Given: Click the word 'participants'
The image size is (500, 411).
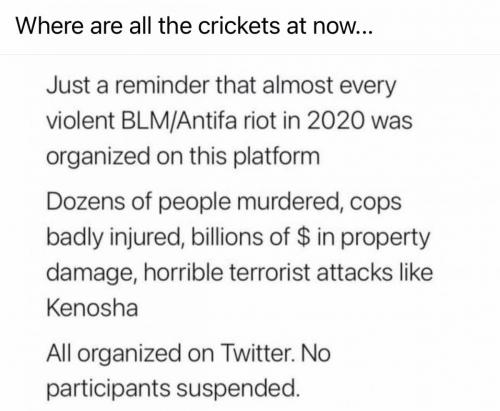Looking at the screenshot, I should tap(108, 389).
